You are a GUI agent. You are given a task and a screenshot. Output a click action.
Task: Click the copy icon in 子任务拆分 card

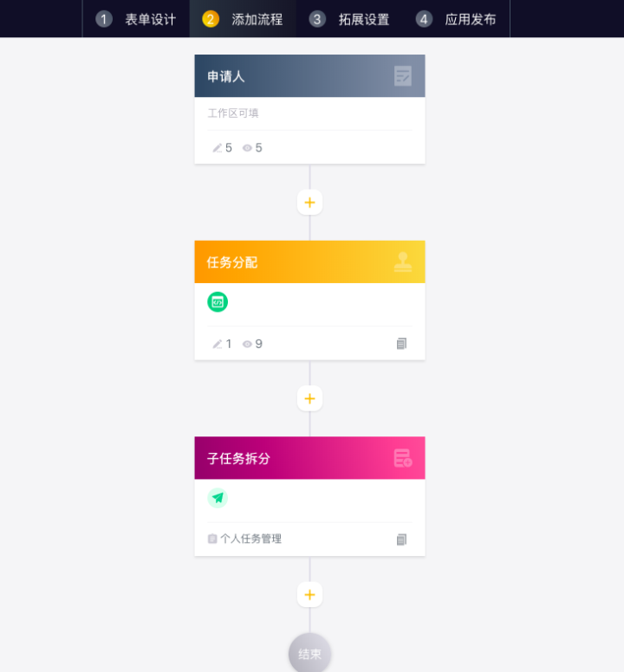click(401, 540)
